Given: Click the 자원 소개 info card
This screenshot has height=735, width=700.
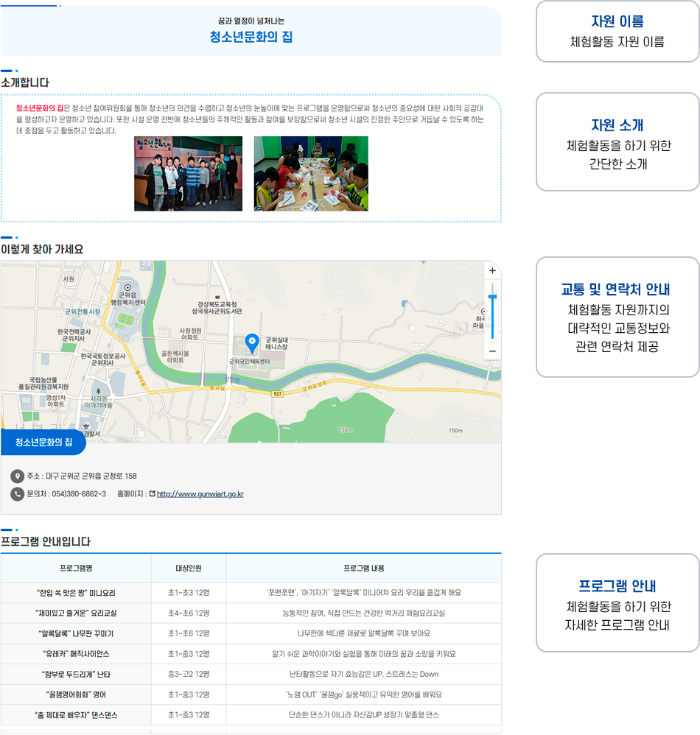Looking at the screenshot, I should click(x=617, y=141).
